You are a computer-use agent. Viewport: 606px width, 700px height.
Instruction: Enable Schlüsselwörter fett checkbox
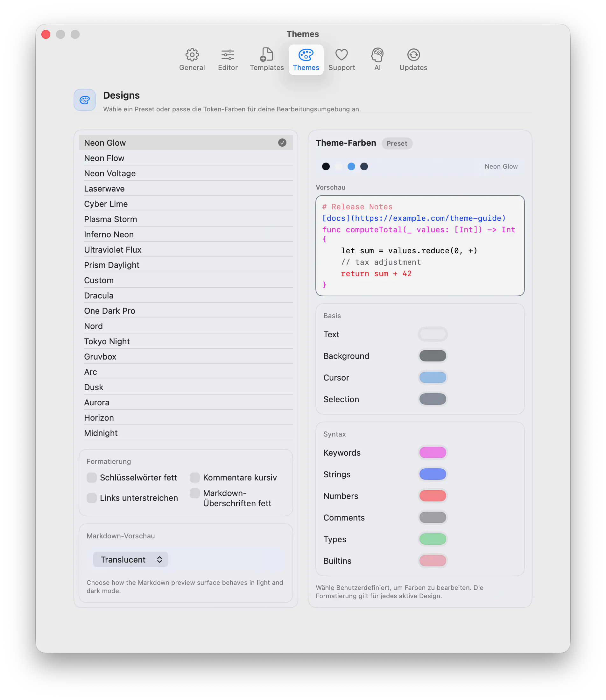pos(92,477)
